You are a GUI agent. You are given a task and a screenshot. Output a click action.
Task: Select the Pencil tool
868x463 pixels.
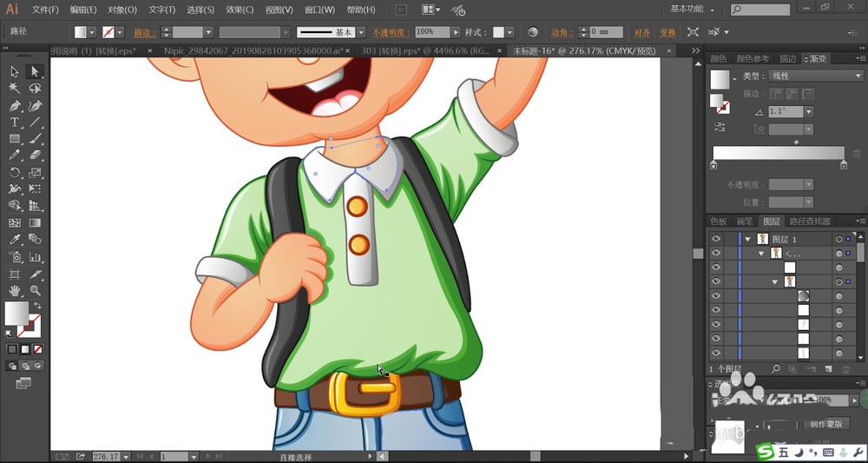pos(15,155)
